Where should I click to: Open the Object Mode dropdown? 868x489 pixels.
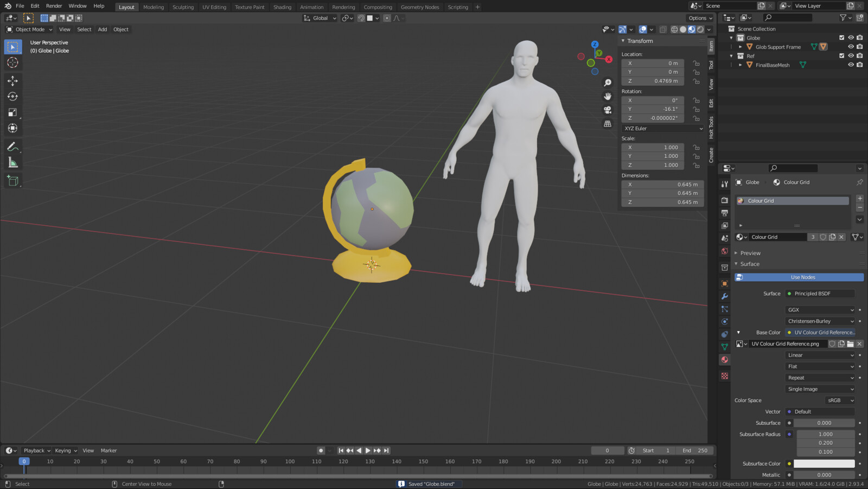click(29, 29)
